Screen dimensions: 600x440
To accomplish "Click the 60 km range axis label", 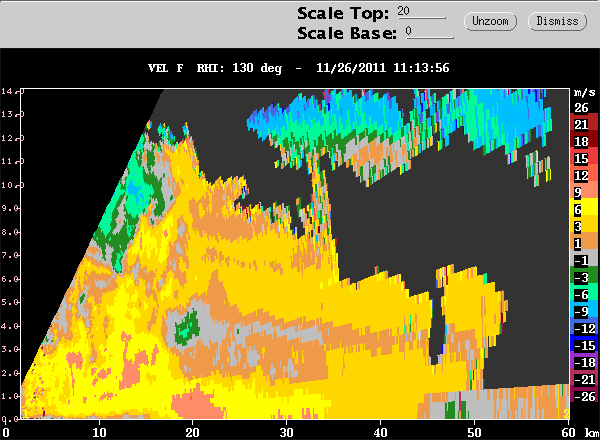I will click(568, 433).
